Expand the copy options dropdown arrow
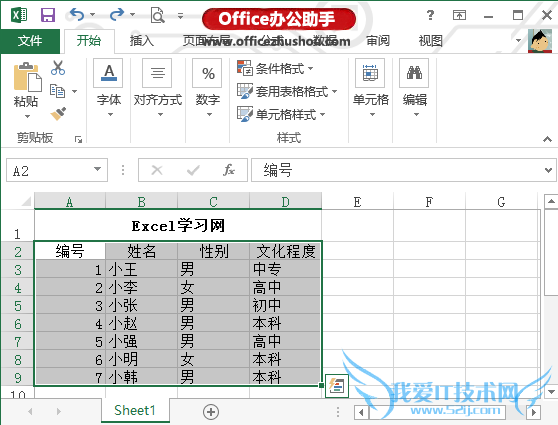 pos(74,91)
